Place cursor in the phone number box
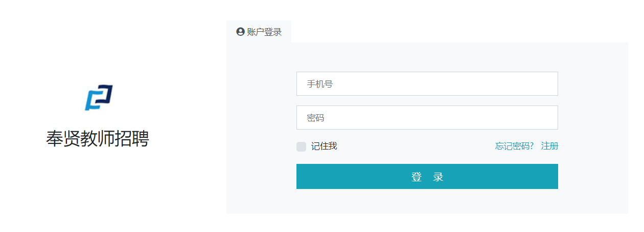 coord(427,84)
